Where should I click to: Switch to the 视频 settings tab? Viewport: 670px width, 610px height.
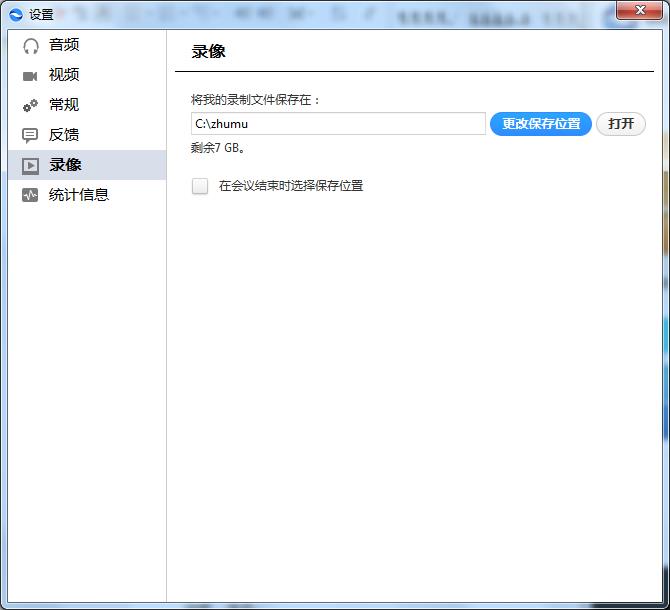point(64,75)
